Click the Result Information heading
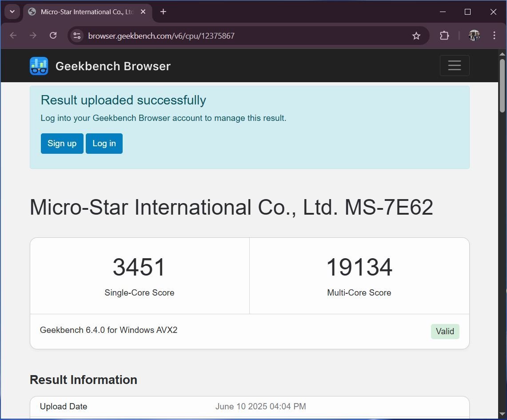The image size is (507, 420). point(84,380)
